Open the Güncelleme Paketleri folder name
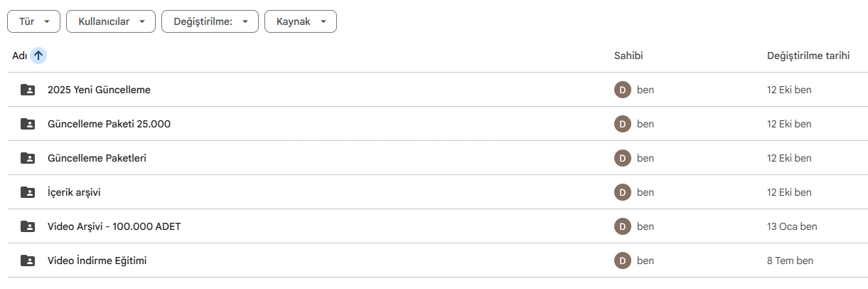This screenshot has width=868, height=289. 97,158
